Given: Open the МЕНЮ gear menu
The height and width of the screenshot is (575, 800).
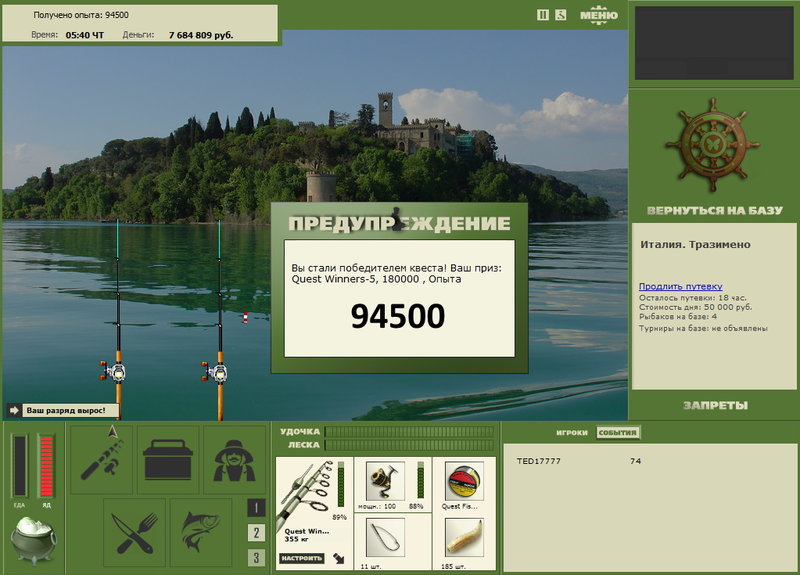Looking at the screenshot, I should (598, 15).
